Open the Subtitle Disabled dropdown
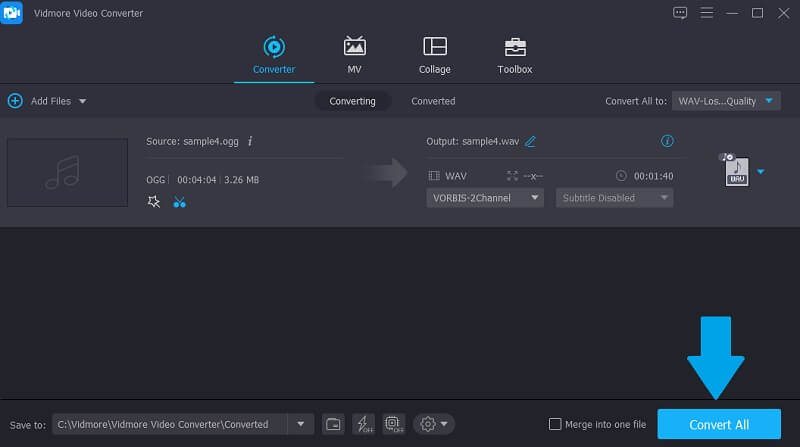The image size is (800, 447). pyautogui.click(x=612, y=198)
